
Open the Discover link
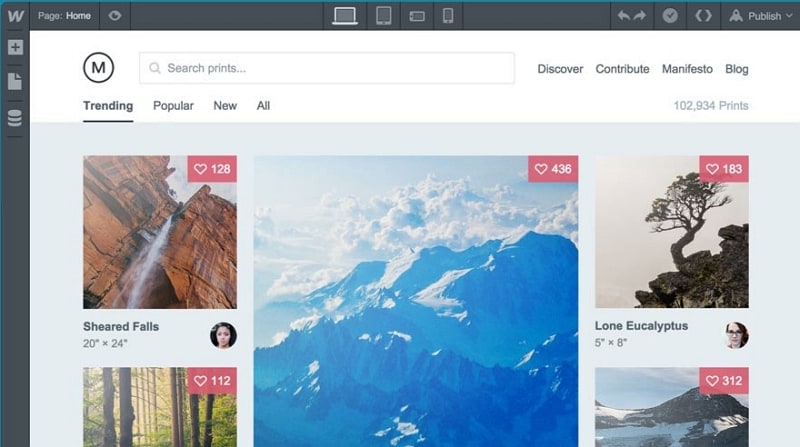click(x=560, y=69)
